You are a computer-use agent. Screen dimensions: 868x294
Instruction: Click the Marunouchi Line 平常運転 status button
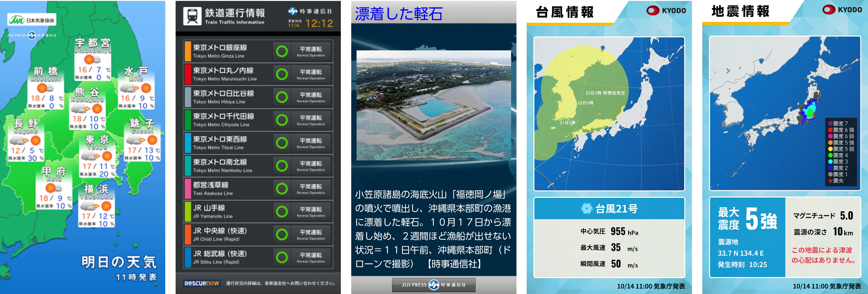(311, 74)
